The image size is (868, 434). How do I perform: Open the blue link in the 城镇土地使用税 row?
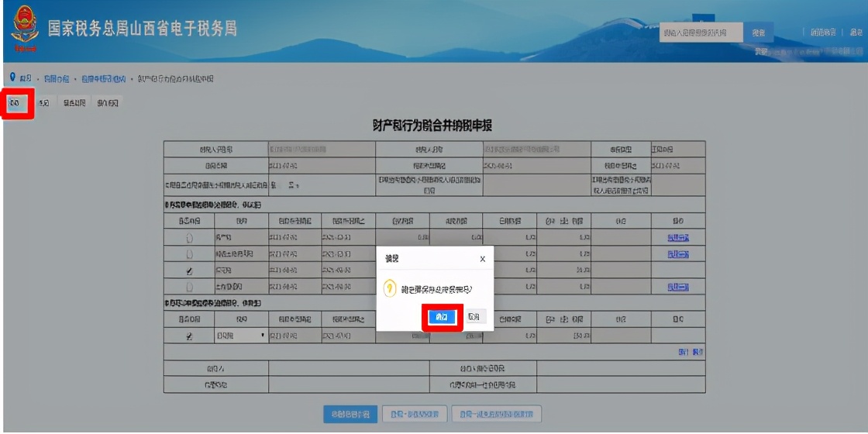(x=678, y=254)
